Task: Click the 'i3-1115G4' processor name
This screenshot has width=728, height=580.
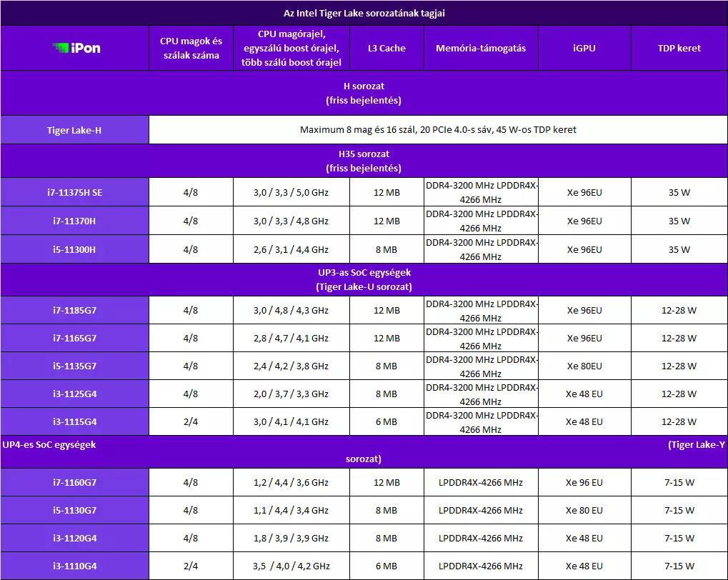Action: pos(74,421)
